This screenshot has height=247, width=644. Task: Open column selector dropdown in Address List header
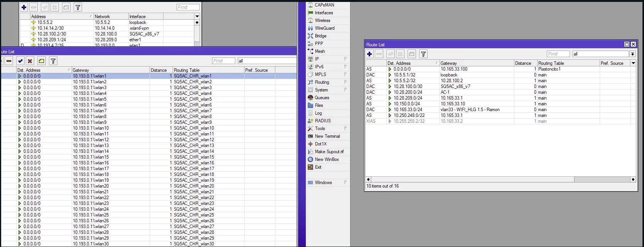[x=197, y=17]
